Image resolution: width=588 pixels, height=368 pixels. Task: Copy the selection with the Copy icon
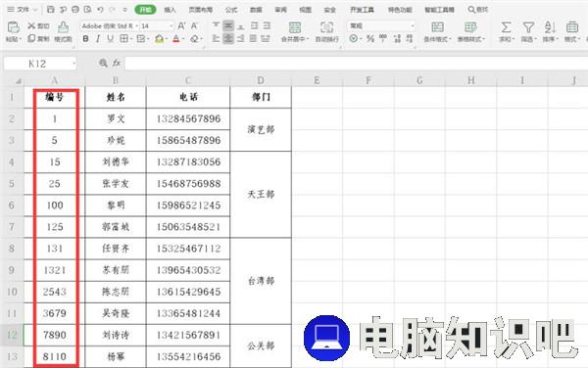[31, 38]
